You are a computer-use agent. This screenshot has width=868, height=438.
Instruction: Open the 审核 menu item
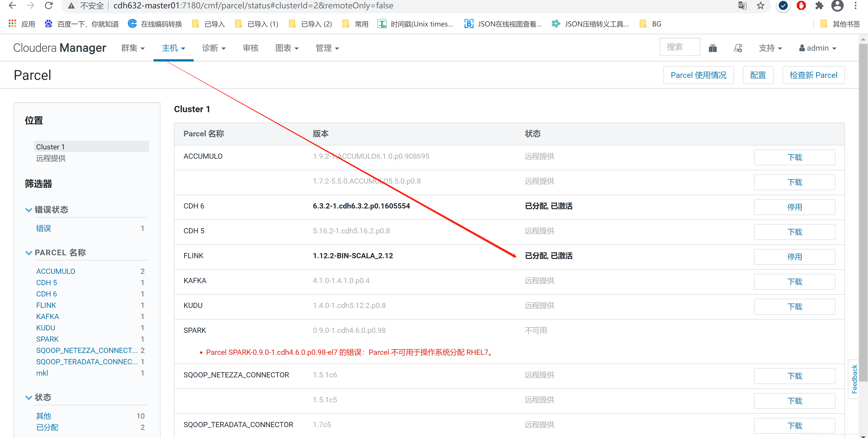pos(250,48)
